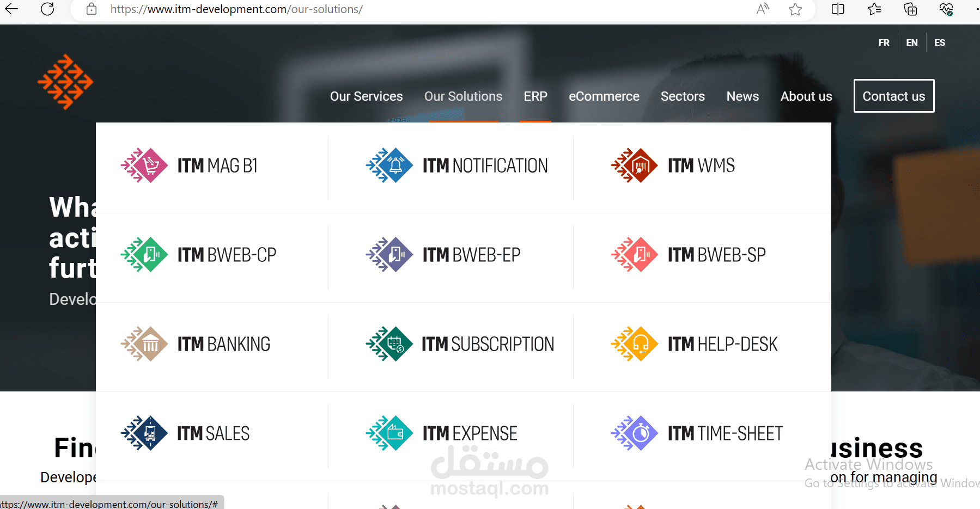Viewport: 980px width, 509px height.
Task: Click the ITM EXPENSE wallet icon
Action: [389, 433]
